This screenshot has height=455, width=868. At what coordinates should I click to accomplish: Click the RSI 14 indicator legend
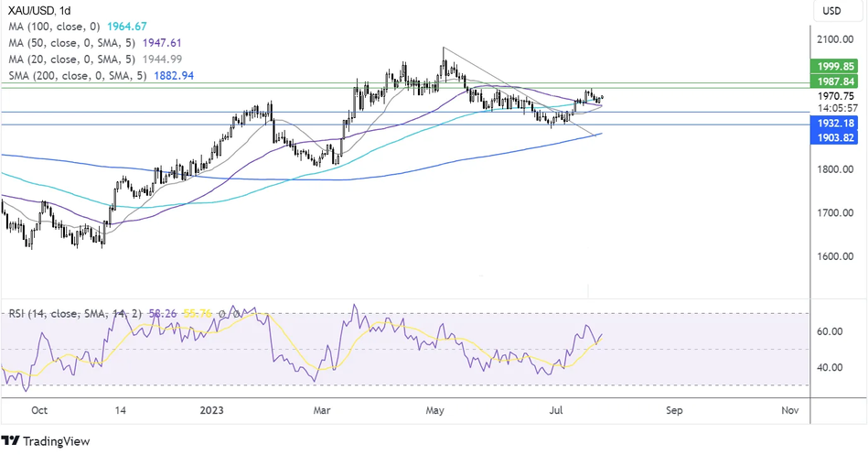64,313
